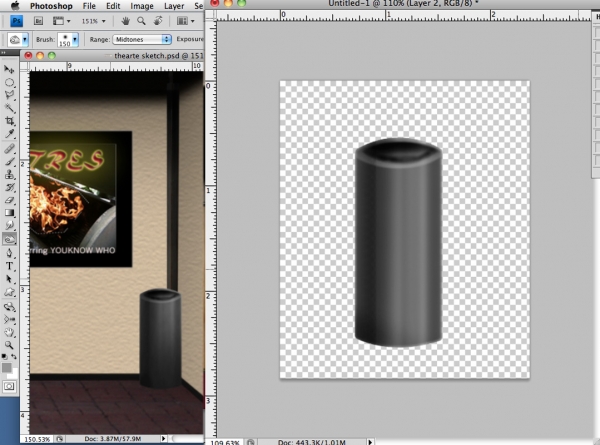Select the Blur/Smudge tool
This screenshot has width=600, height=445.
click(9, 226)
